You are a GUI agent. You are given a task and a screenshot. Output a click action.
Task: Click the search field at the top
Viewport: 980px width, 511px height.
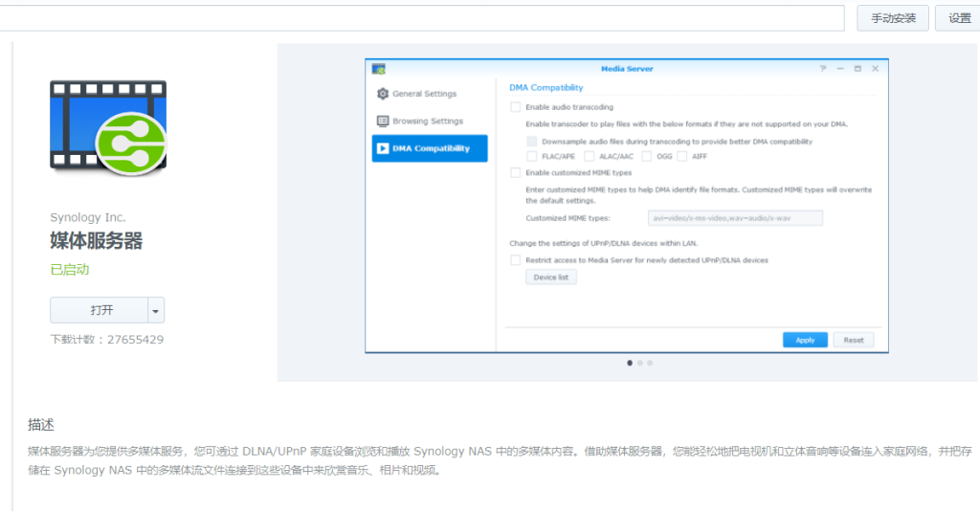point(421,18)
